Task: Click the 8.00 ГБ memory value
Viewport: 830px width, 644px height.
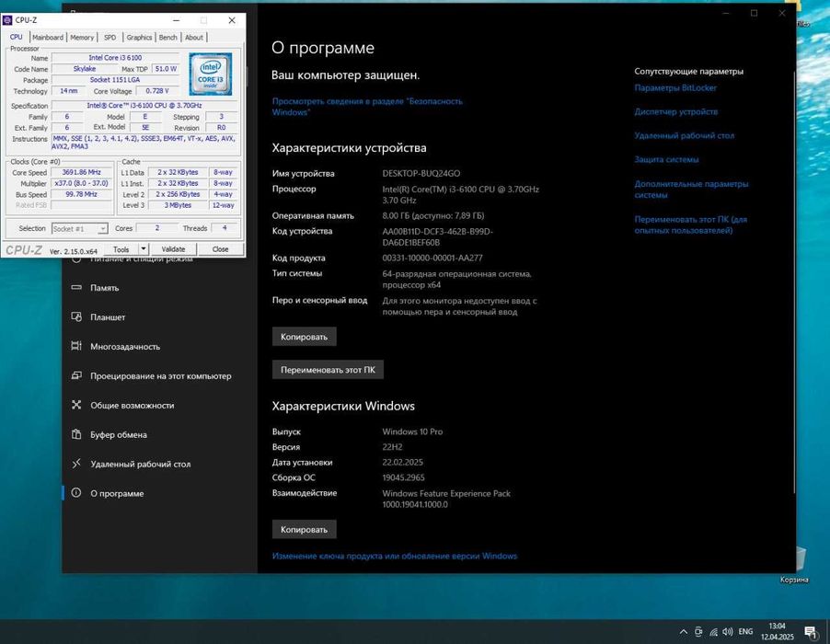Action: pos(433,215)
